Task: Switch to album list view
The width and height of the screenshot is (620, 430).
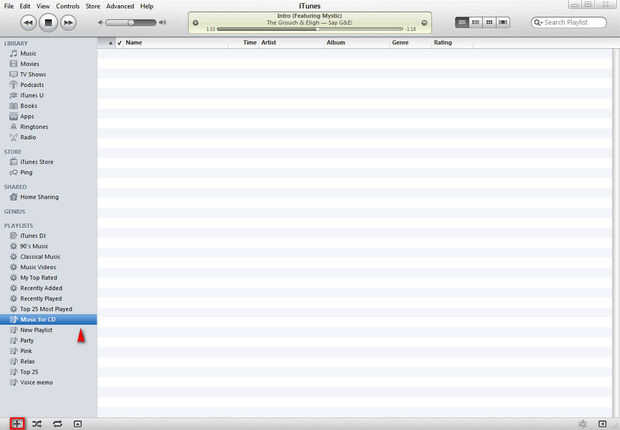Action: 476,23
